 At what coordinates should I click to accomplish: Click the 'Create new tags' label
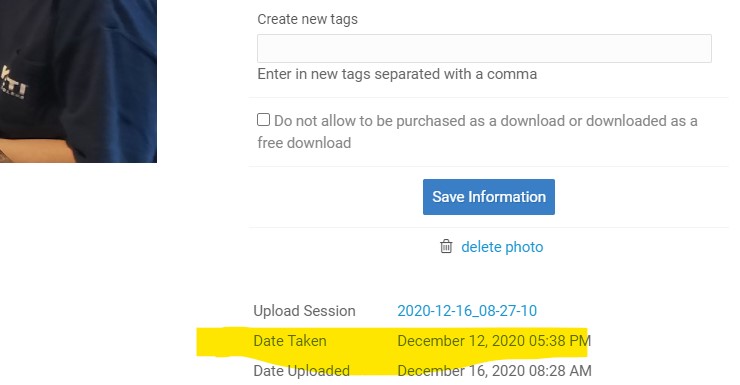coord(308,19)
